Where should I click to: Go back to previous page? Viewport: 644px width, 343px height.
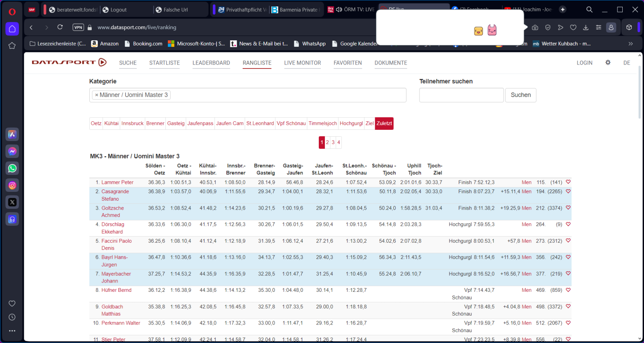pos(31,27)
